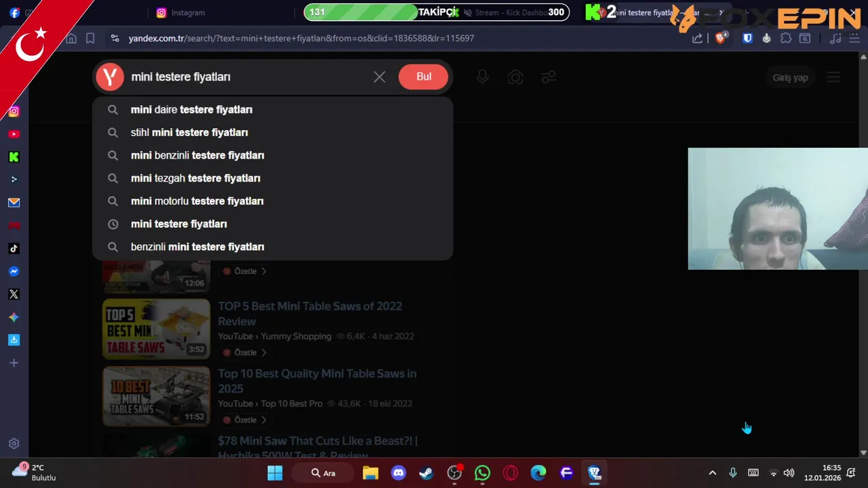The image size is (868, 488).
Task: Bookmark this page in the address bar
Action: tap(90, 39)
